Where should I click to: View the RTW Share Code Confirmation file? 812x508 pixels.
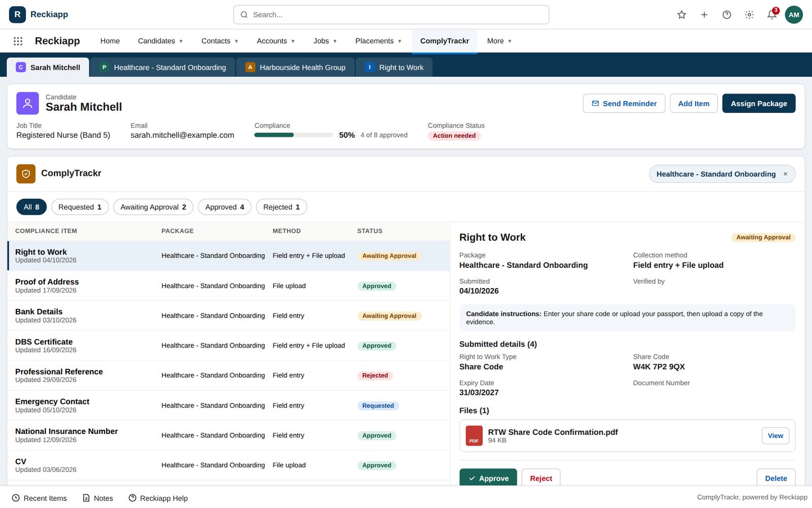coord(775,436)
